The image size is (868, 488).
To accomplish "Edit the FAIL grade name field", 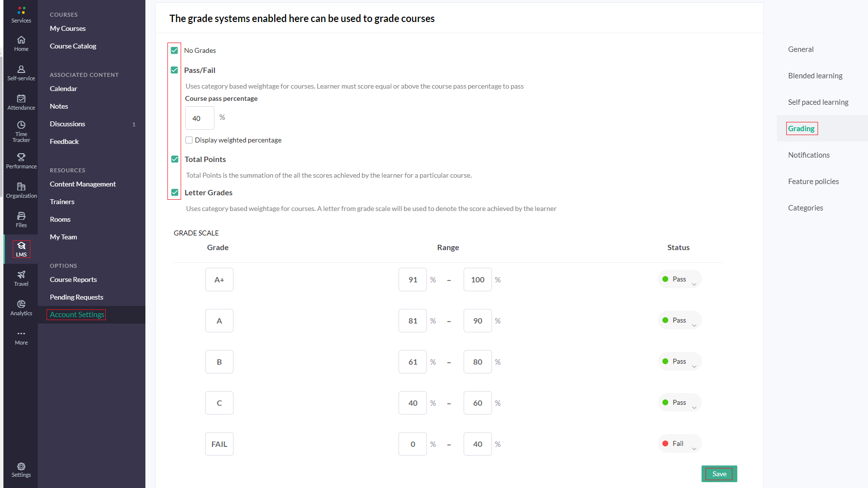I will pyautogui.click(x=219, y=444).
